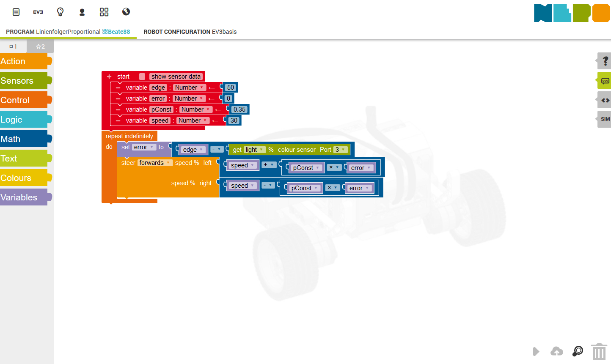Switch to beginner level tab 1
The image size is (611, 364).
pyautogui.click(x=13, y=47)
